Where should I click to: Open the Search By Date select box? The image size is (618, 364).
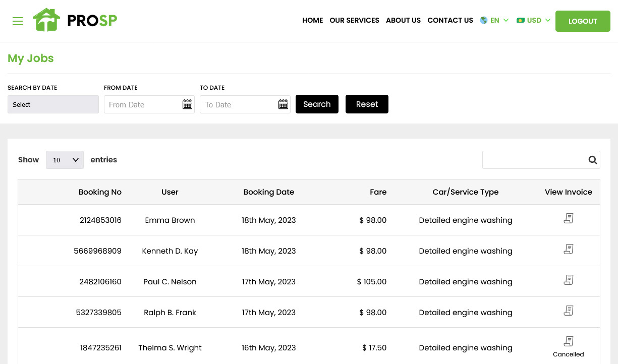point(53,104)
